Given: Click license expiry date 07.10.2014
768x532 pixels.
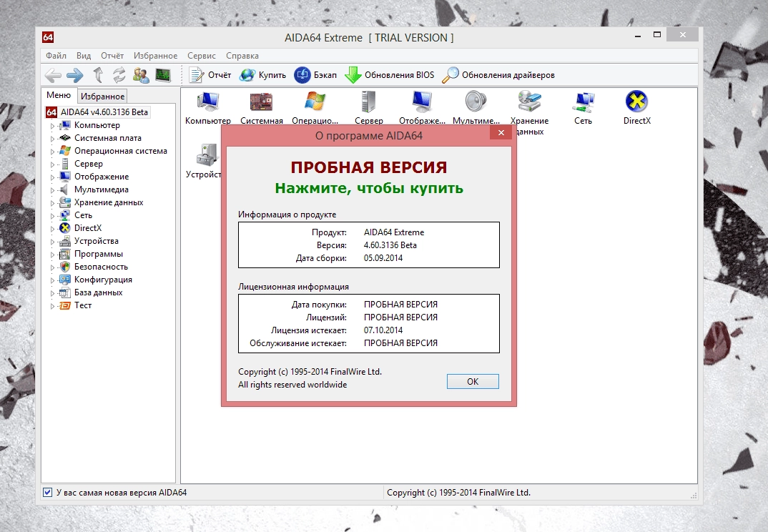Looking at the screenshot, I should (x=383, y=330).
